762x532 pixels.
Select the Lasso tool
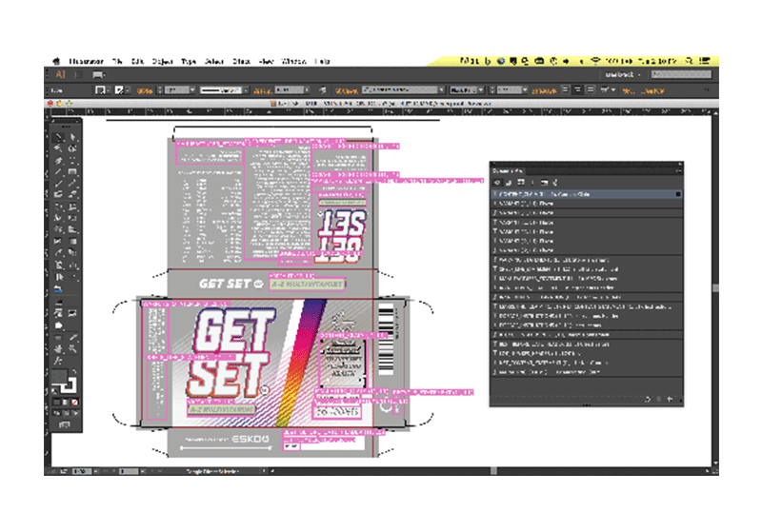click(x=72, y=149)
